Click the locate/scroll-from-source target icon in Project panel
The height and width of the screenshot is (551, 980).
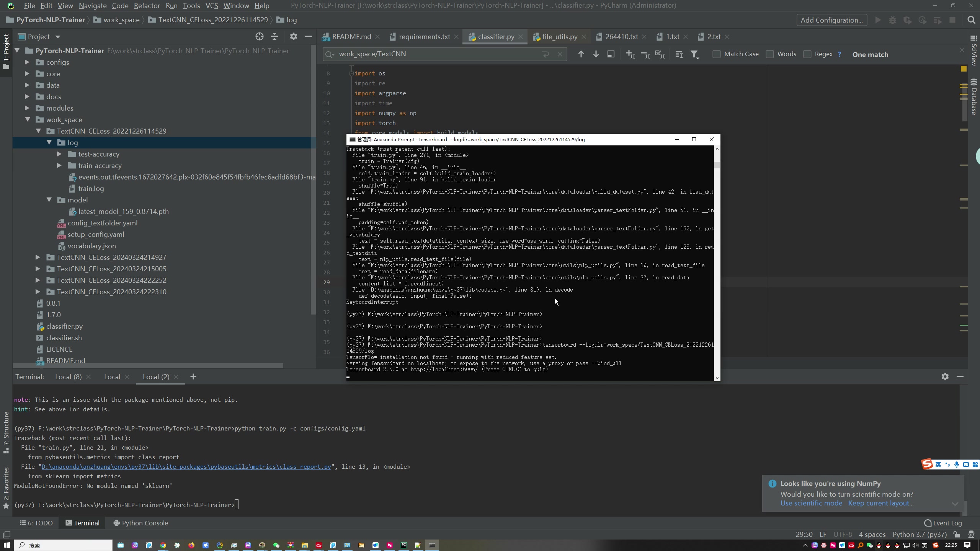[260, 36]
